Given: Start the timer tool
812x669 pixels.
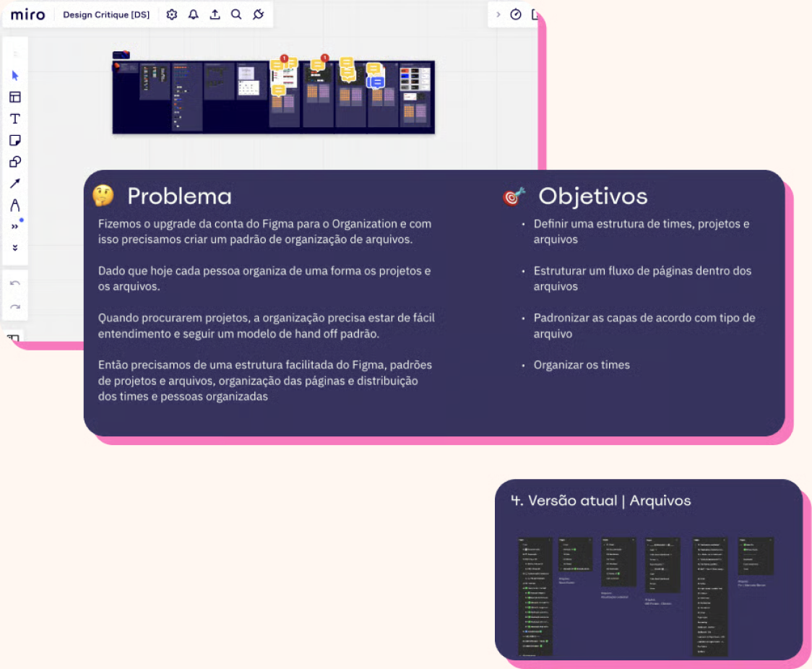Looking at the screenshot, I should 516,14.
